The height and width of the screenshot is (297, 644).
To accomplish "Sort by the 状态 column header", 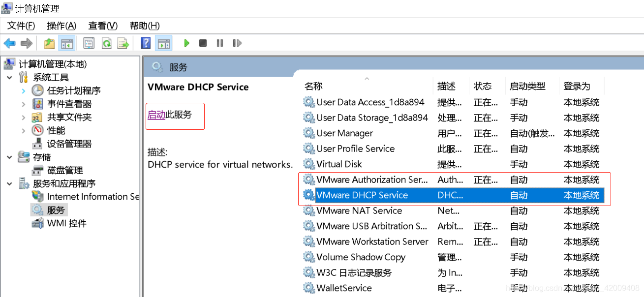I will tap(483, 87).
